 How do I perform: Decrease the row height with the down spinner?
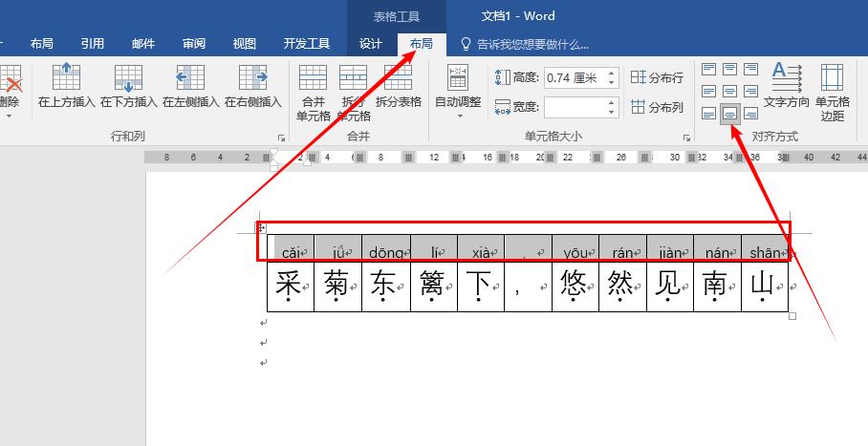(x=612, y=83)
